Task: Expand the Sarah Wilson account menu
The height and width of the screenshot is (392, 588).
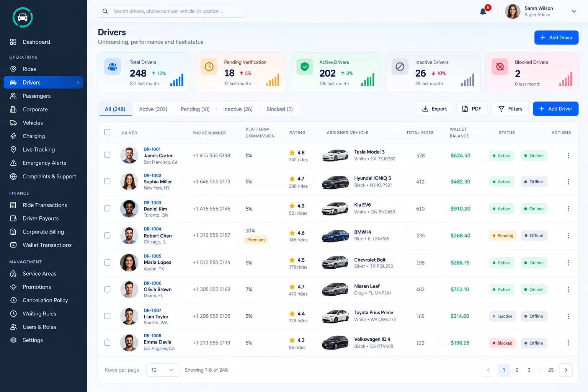Action: [574, 11]
